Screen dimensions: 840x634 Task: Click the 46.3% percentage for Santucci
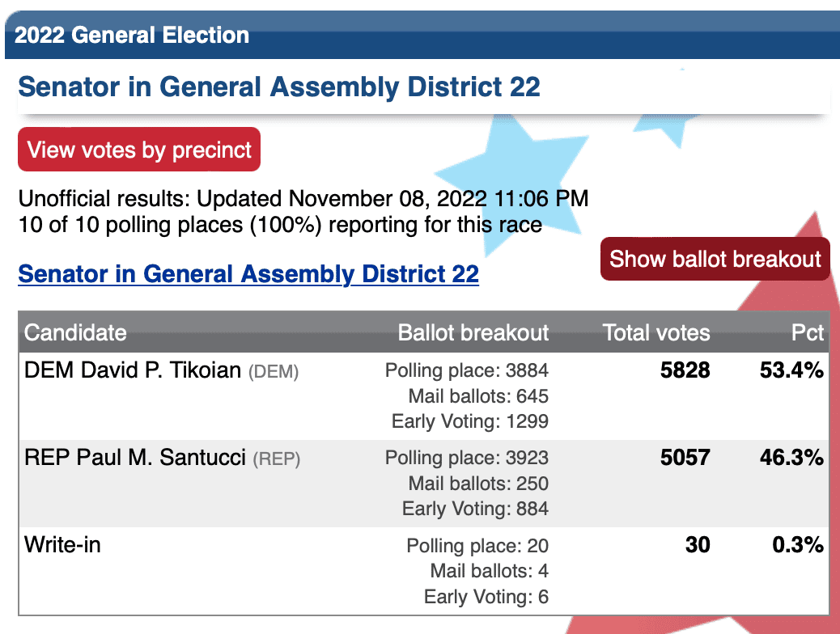[791, 457]
